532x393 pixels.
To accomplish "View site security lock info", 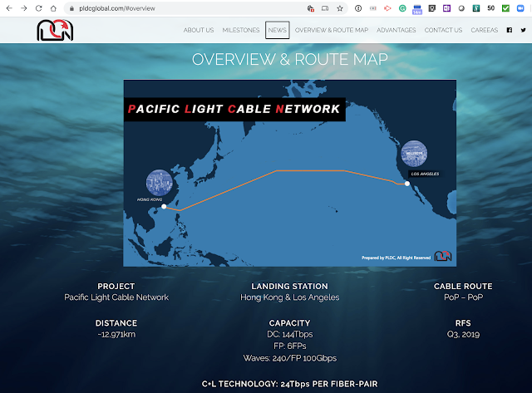I will (x=71, y=8).
